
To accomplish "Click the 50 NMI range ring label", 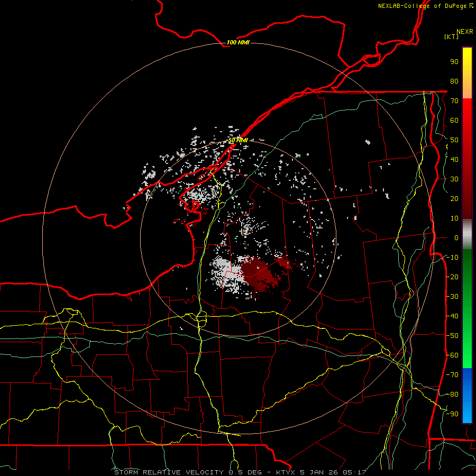I will click(x=238, y=140).
